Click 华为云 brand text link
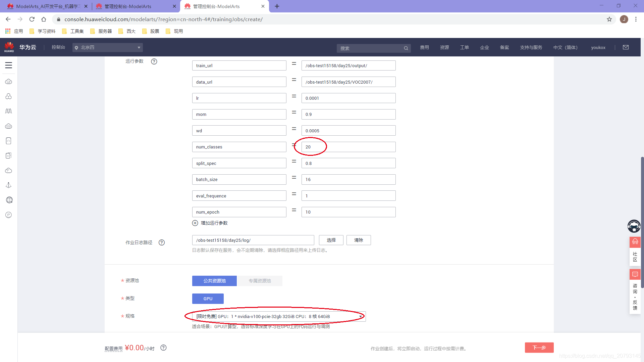Image resolution: width=644 pixels, height=362 pixels. tap(28, 47)
